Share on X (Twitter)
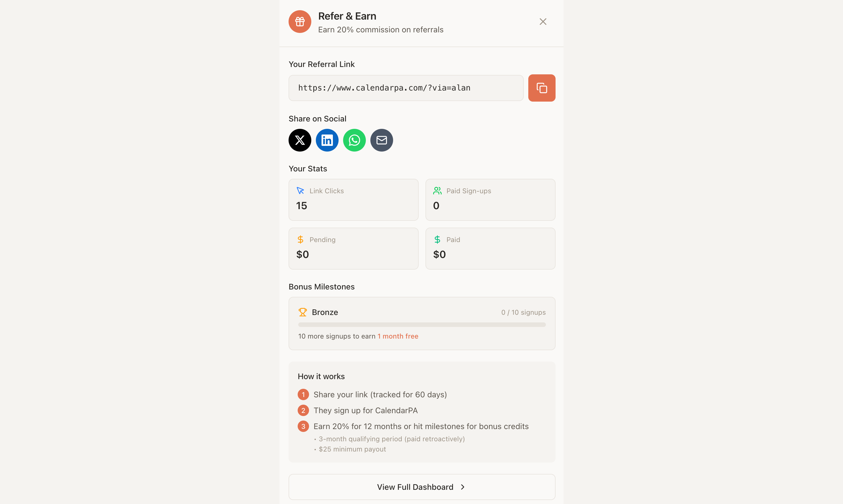Screen dimensions: 843x504 coord(300,140)
